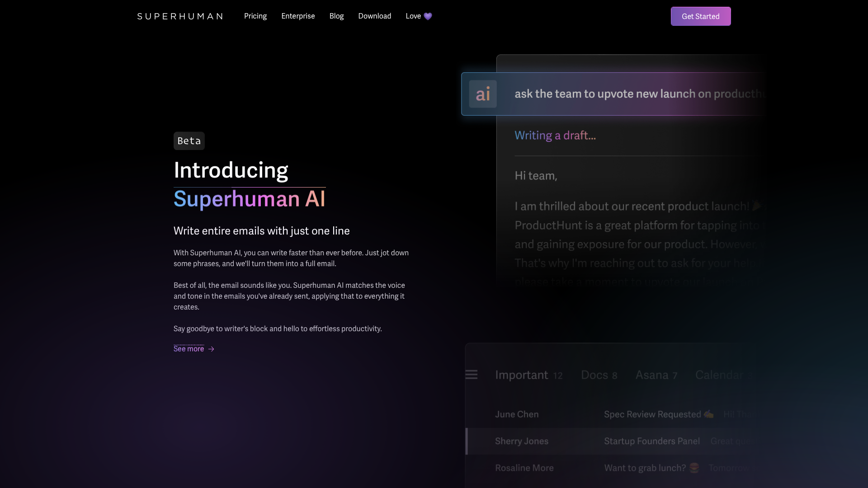Click the purple heart icon

click(x=428, y=16)
